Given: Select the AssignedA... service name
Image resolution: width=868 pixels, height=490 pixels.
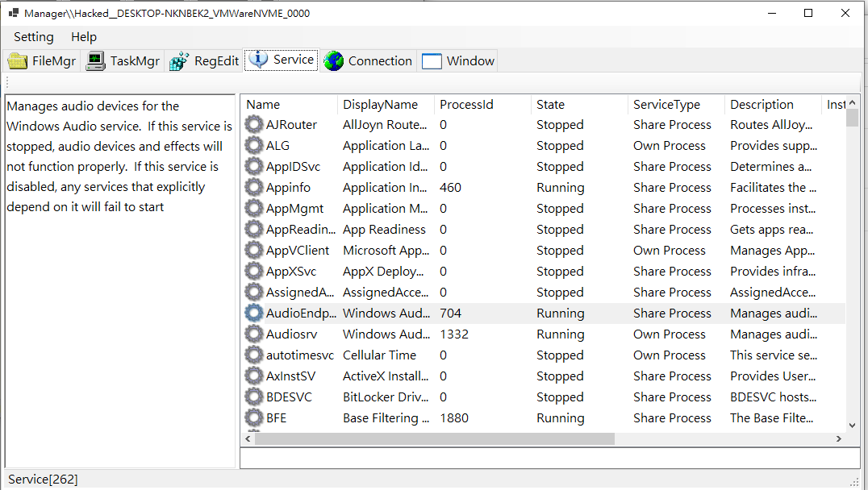Looking at the screenshot, I should click(299, 293).
